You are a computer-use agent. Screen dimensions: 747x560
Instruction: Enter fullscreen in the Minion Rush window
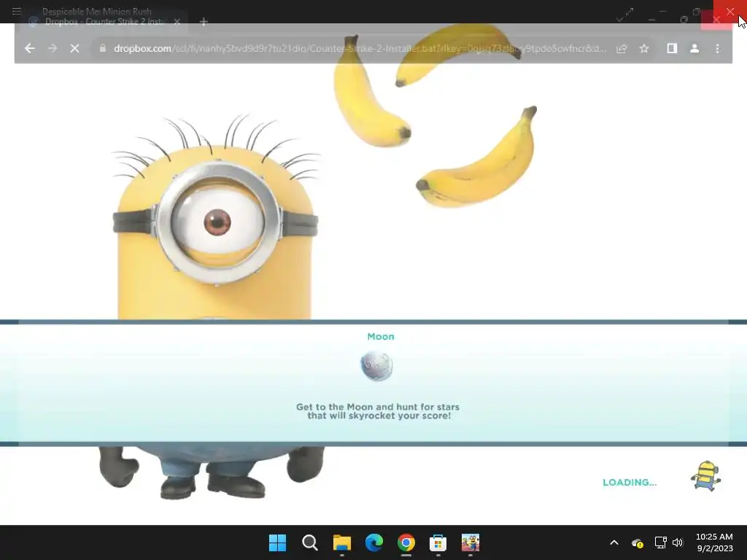click(x=630, y=12)
